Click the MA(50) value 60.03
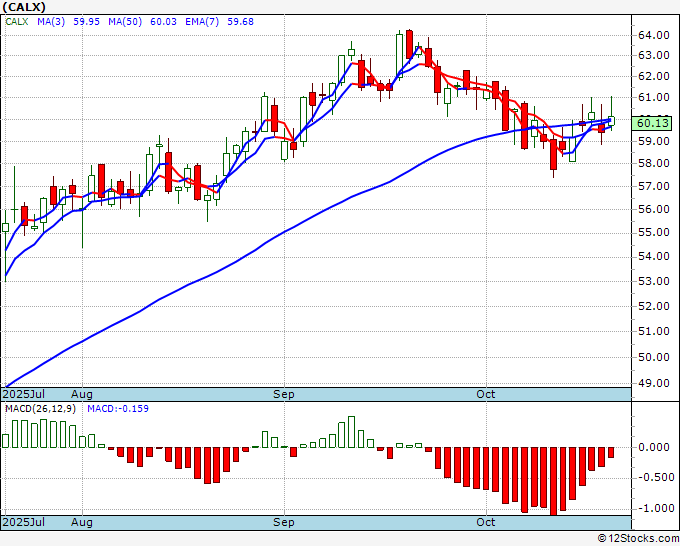 pyautogui.click(x=163, y=22)
